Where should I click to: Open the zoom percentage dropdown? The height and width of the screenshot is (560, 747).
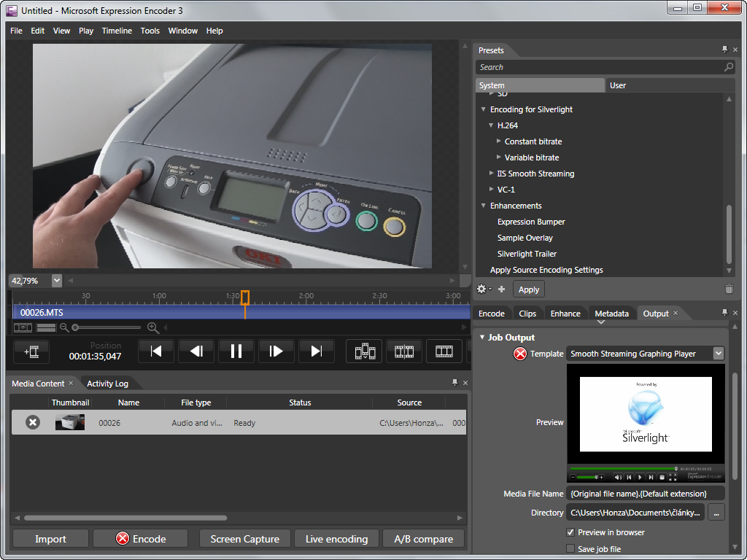57,281
